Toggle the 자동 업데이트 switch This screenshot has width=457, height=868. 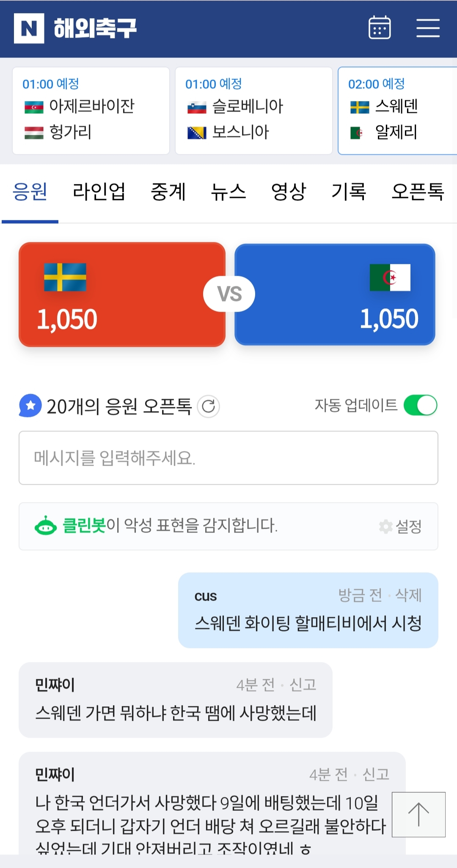point(420,405)
